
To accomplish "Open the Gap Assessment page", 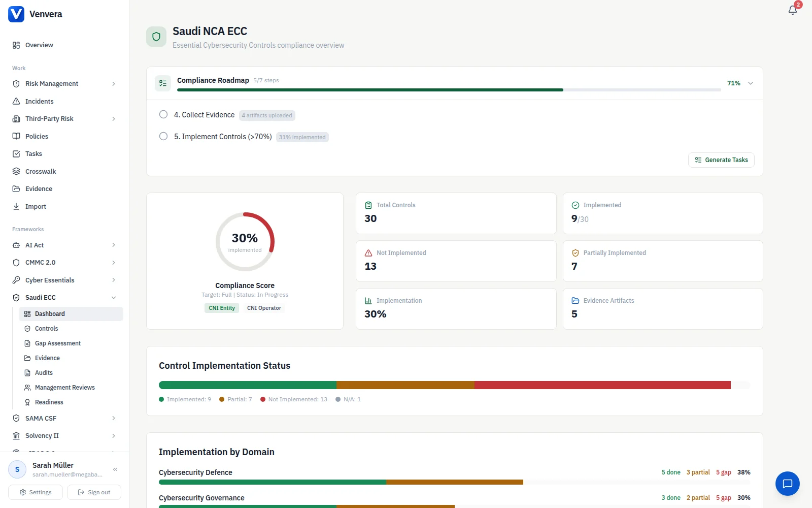I will (x=71, y=343).
